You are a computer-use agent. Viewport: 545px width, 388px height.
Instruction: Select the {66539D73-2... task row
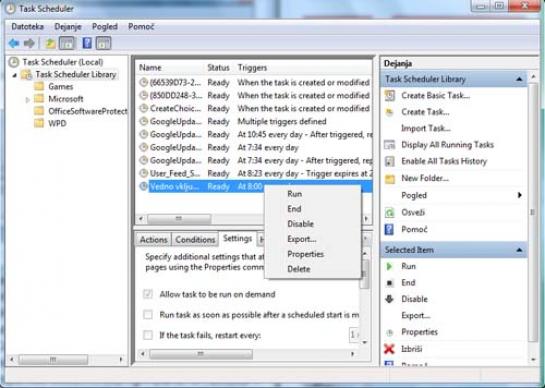(254, 83)
